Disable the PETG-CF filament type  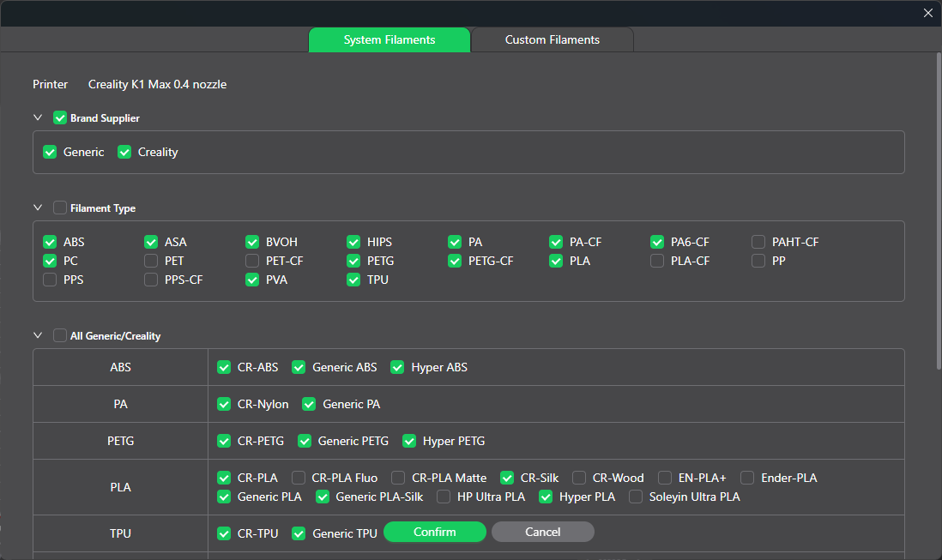click(455, 261)
